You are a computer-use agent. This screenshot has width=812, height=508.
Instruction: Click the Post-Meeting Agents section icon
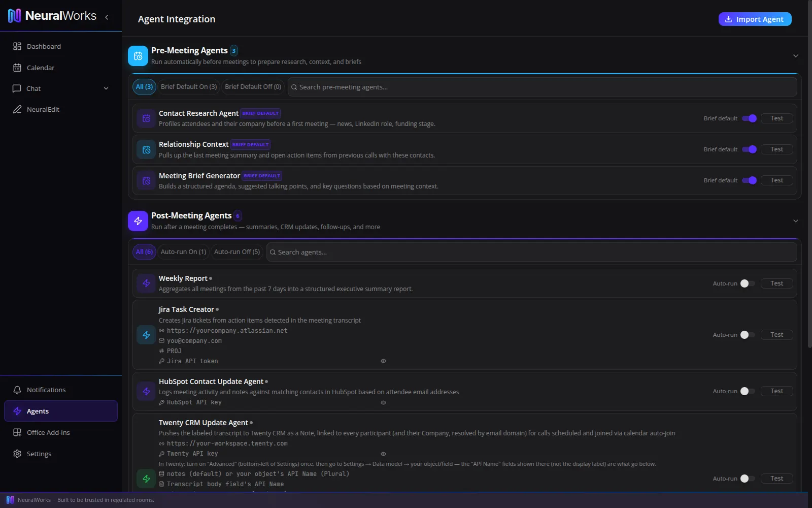pyautogui.click(x=138, y=221)
